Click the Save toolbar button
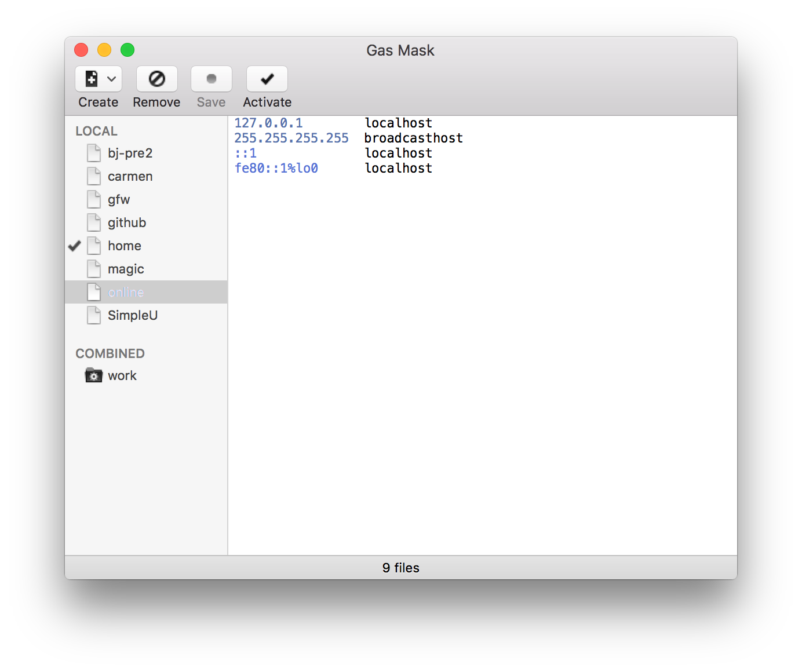The width and height of the screenshot is (802, 672). (x=212, y=79)
